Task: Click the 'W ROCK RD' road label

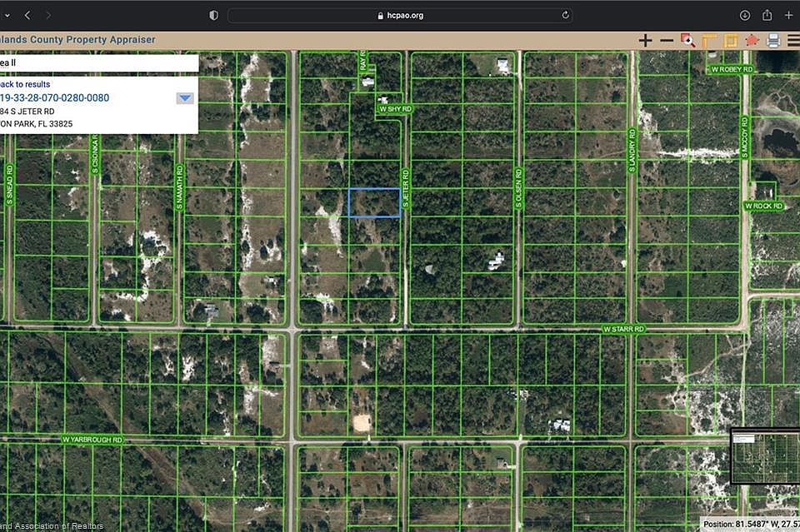Action: 764,206
